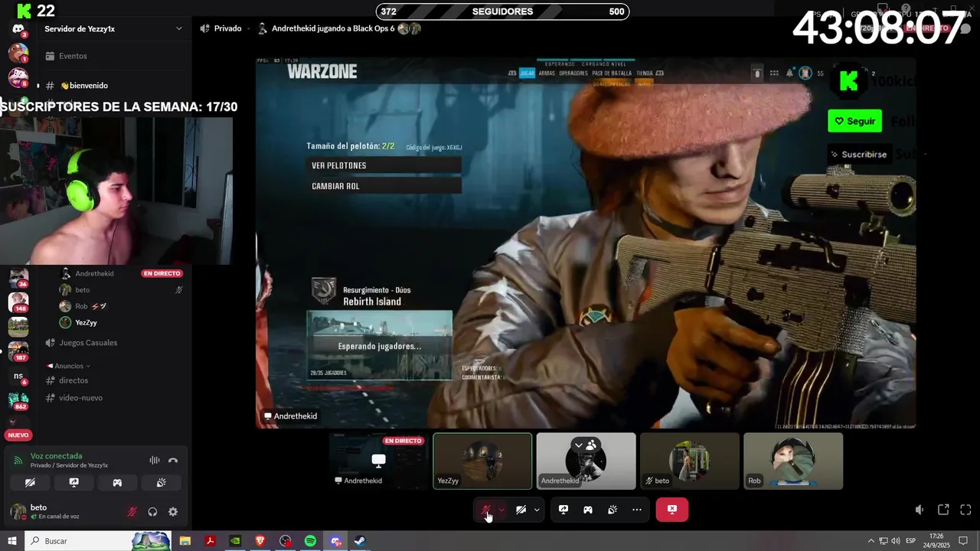980x551 pixels.
Task: Open more options ellipsis in call bar
Action: point(637,510)
